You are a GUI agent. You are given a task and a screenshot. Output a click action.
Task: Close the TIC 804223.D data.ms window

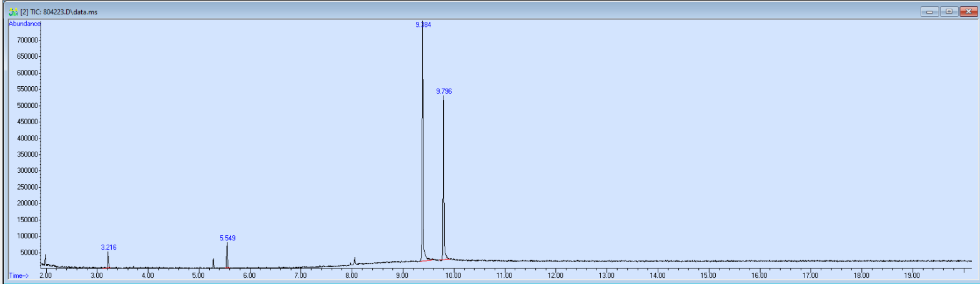(x=969, y=11)
